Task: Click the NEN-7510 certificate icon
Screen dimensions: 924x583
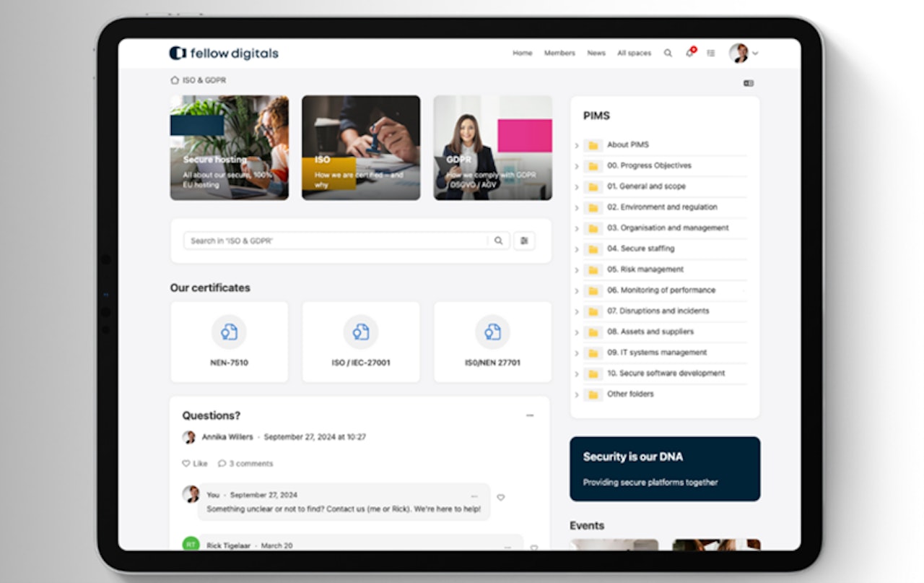Action: (229, 332)
